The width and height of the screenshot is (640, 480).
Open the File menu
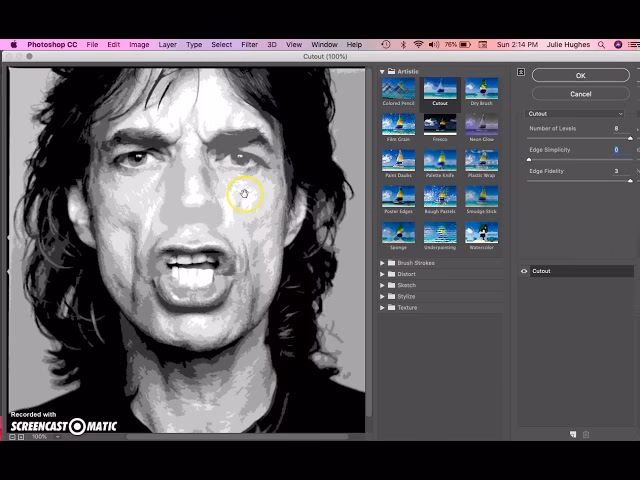click(x=92, y=44)
